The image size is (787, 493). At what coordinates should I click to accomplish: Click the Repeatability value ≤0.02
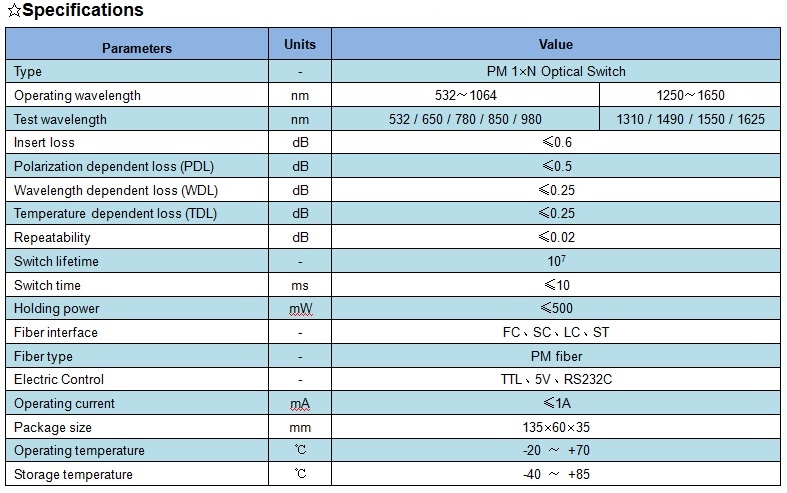tap(556, 237)
